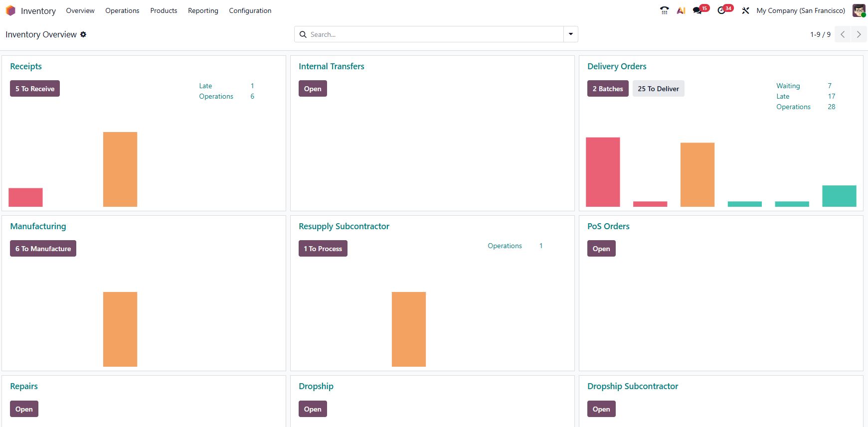Open the Operations menu
Viewport: 868px width, 427px height.
(x=122, y=10)
